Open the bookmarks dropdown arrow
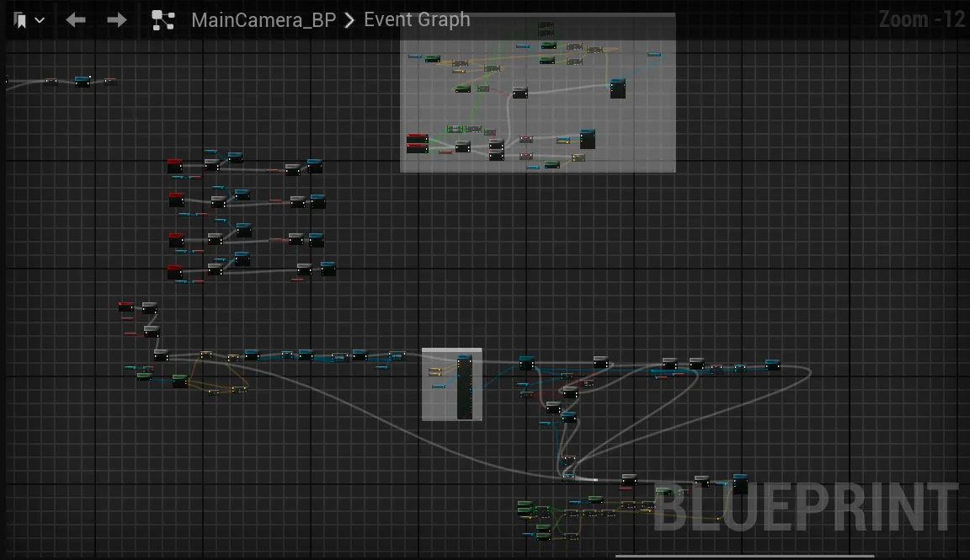 (40, 20)
